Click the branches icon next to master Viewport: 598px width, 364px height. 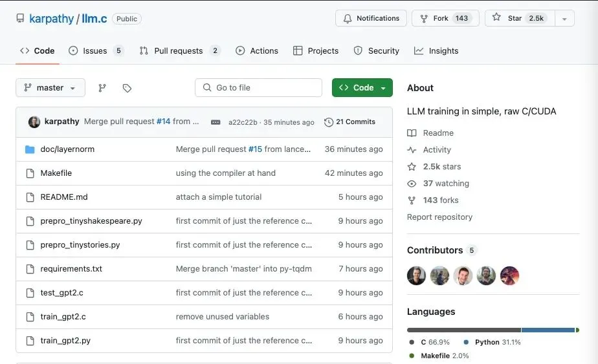pyautogui.click(x=102, y=88)
